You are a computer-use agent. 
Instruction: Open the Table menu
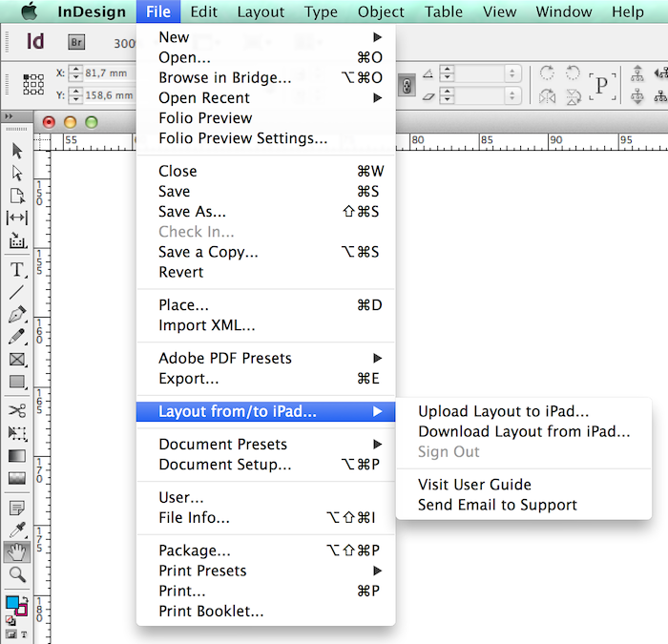tap(444, 11)
